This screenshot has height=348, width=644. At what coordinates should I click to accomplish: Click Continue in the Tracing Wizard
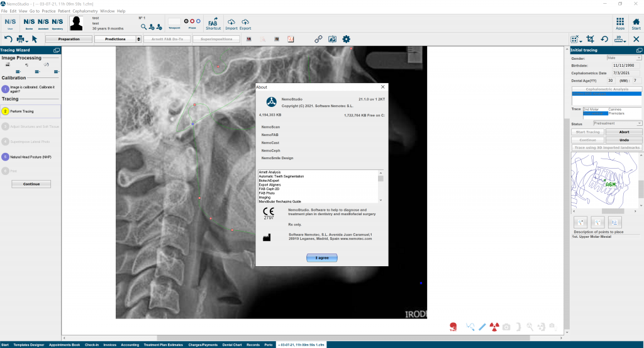click(31, 184)
